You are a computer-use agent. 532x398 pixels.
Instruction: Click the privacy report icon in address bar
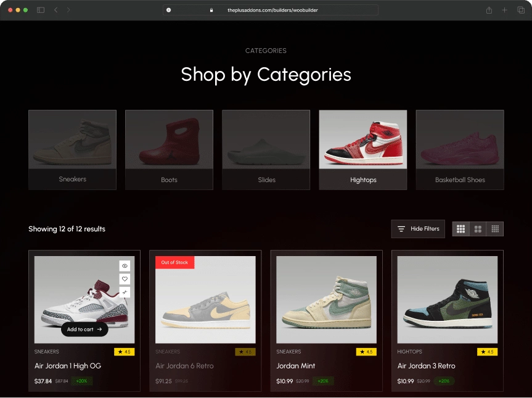tap(169, 10)
